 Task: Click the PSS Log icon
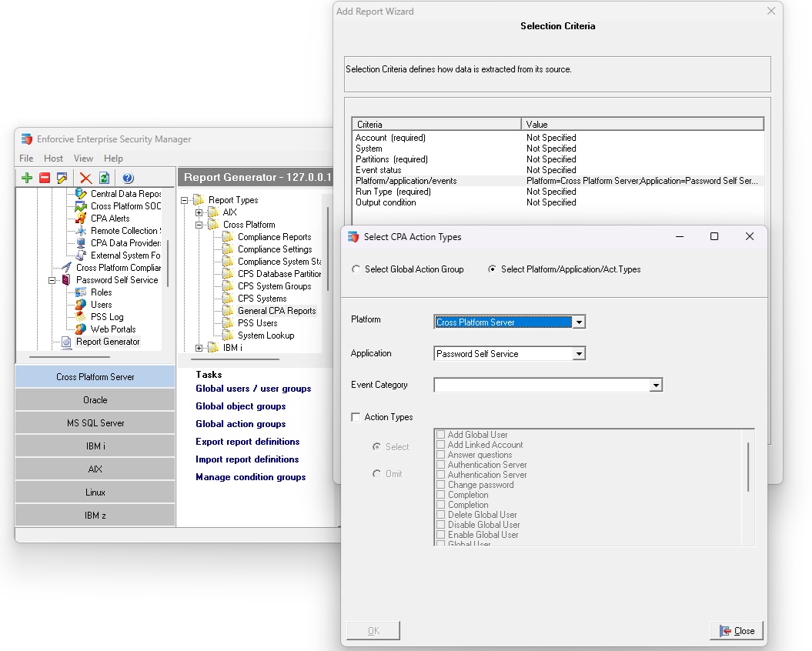click(81, 317)
